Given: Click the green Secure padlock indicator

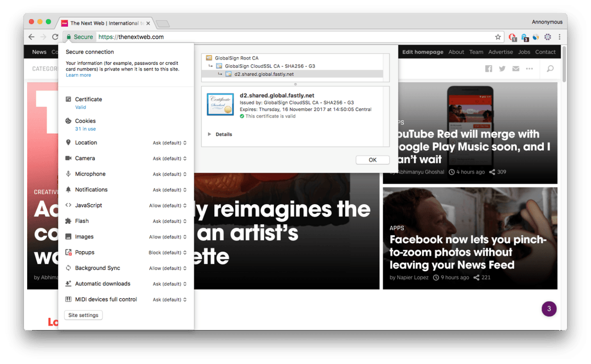Looking at the screenshot, I should coord(80,37).
